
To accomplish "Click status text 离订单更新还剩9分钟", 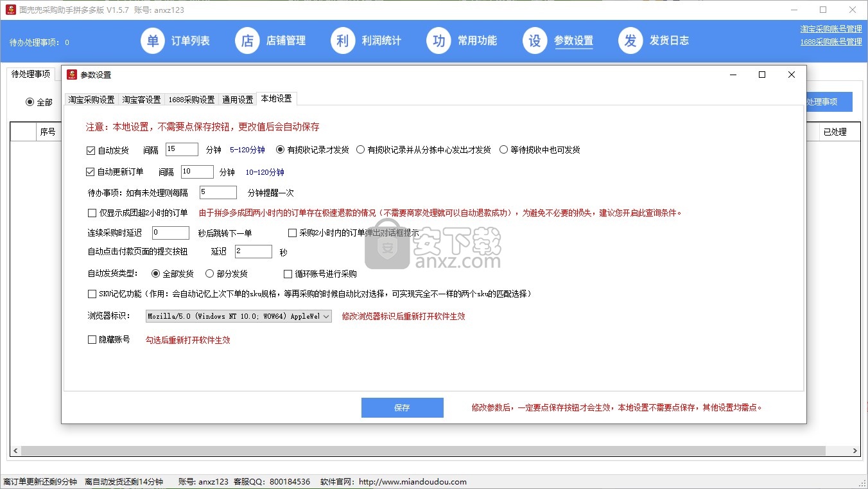I will point(40,482).
